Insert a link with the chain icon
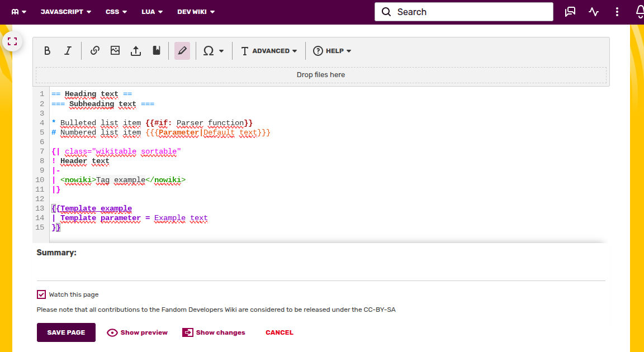The image size is (644, 352). tap(94, 50)
